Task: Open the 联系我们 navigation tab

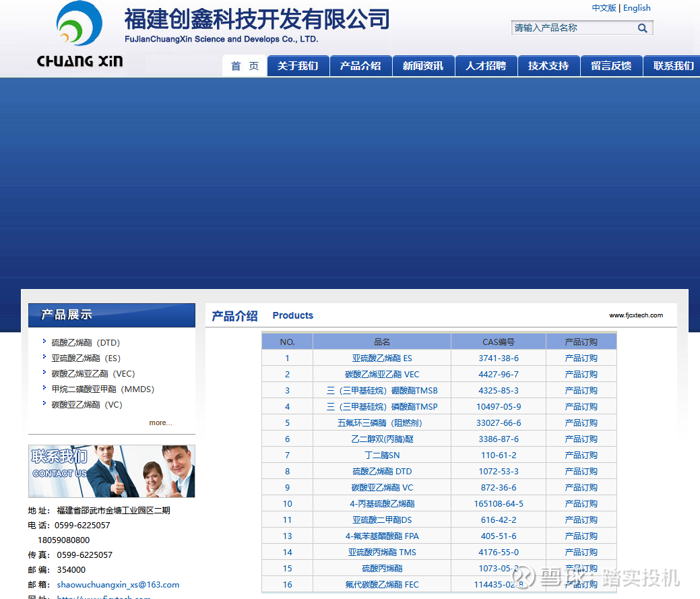Action: tap(673, 66)
